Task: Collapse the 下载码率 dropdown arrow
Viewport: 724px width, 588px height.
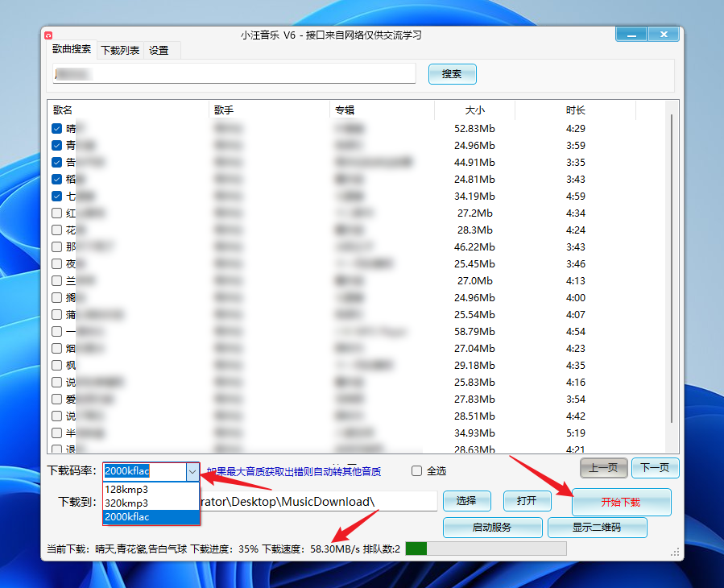Action: pyautogui.click(x=192, y=471)
